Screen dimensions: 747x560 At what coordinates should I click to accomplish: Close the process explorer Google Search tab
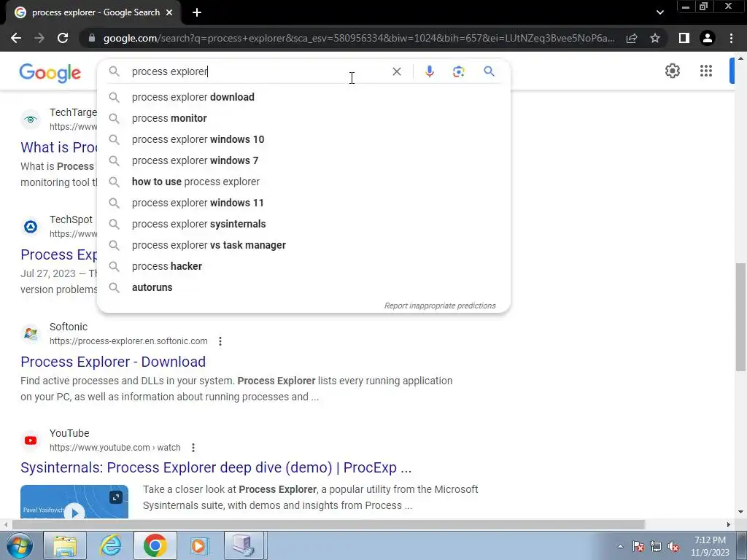click(x=169, y=12)
